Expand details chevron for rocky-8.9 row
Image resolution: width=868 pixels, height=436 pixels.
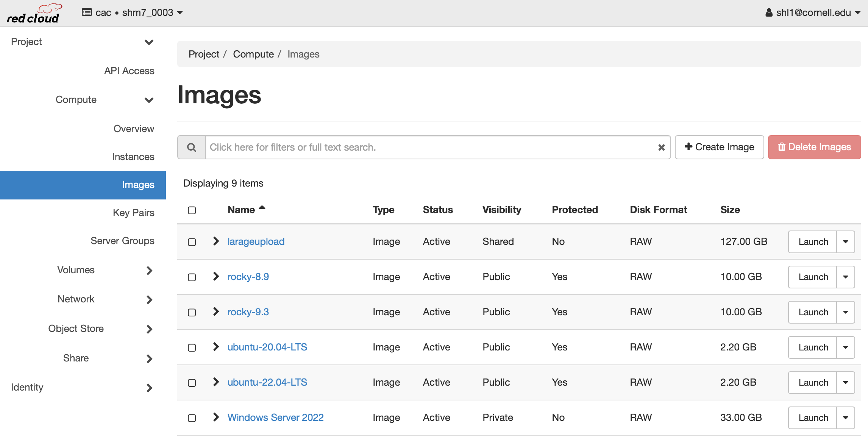216,276
